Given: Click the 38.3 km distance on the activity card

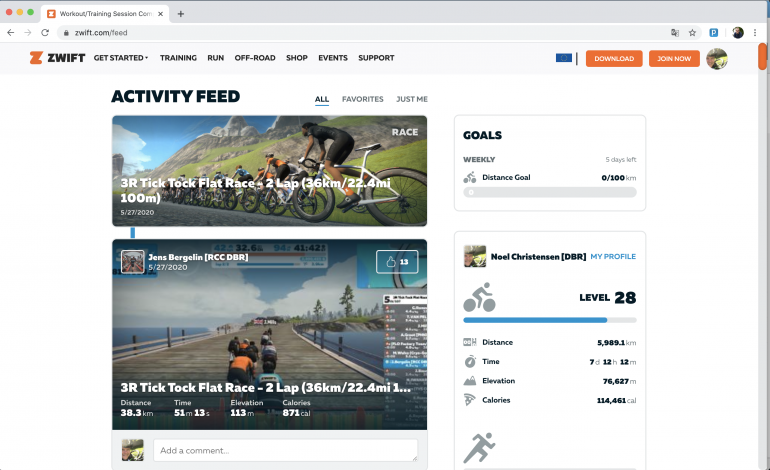Looking at the screenshot, I should click(137, 413).
